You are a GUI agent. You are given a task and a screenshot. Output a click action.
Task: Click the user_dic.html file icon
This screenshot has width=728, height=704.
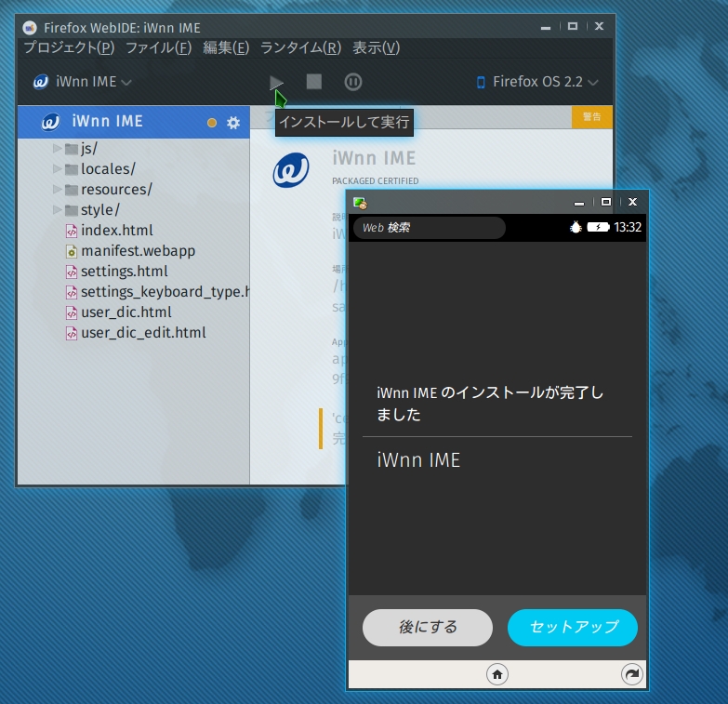(x=71, y=312)
